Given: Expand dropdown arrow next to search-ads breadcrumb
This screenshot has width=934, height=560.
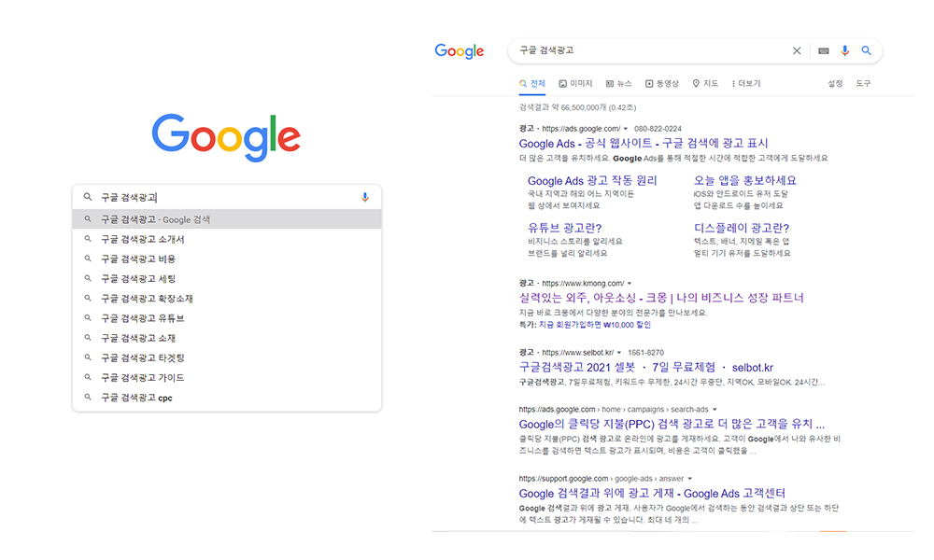Looking at the screenshot, I should [715, 410].
